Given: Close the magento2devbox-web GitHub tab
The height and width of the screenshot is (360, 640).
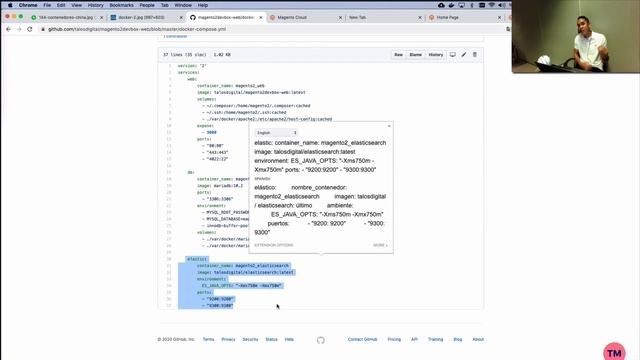Looking at the screenshot, I should pyautogui.click(x=261, y=18).
